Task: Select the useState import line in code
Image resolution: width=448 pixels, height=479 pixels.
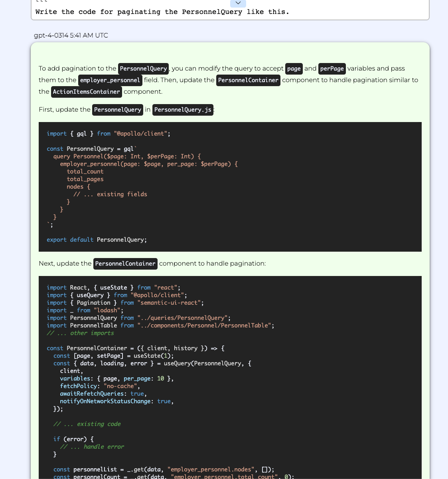Action: [112, 287]
